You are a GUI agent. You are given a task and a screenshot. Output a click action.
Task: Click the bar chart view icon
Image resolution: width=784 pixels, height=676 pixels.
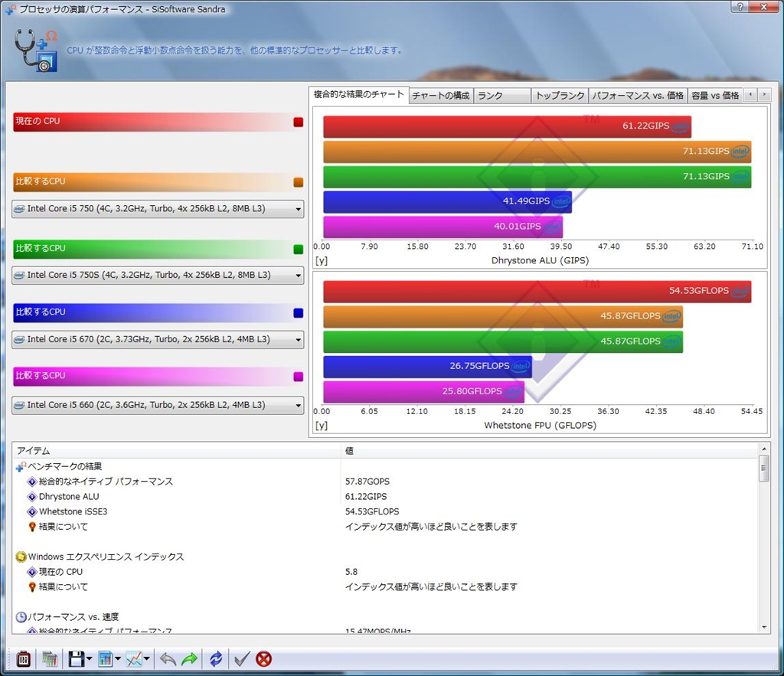[x=106, y=659]
